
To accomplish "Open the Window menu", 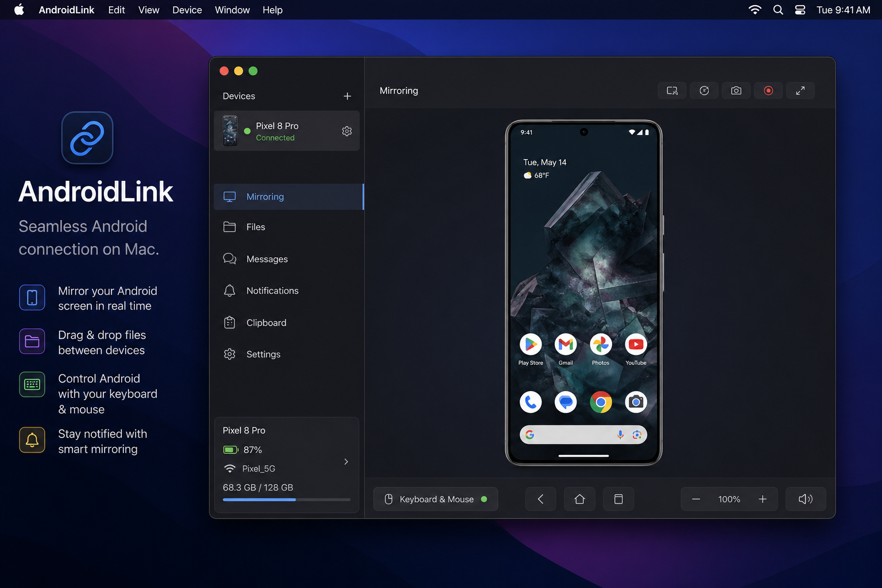I will pos(232,10).
